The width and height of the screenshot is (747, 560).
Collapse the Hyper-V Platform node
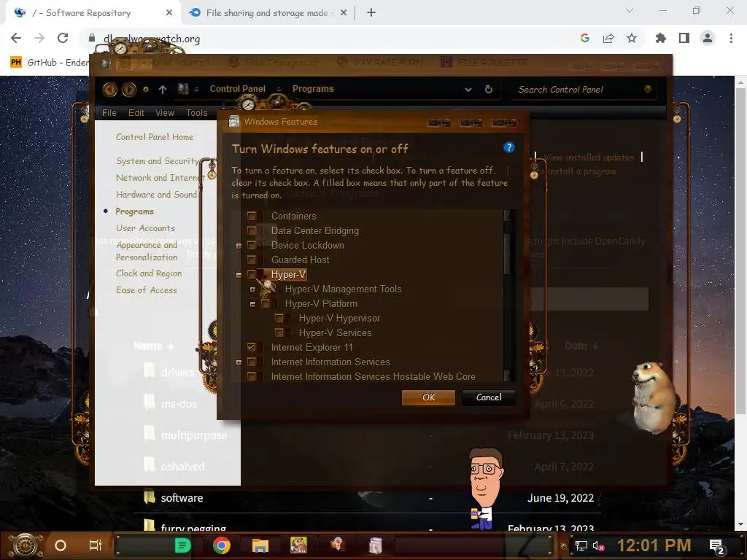[x=252, y=304]
